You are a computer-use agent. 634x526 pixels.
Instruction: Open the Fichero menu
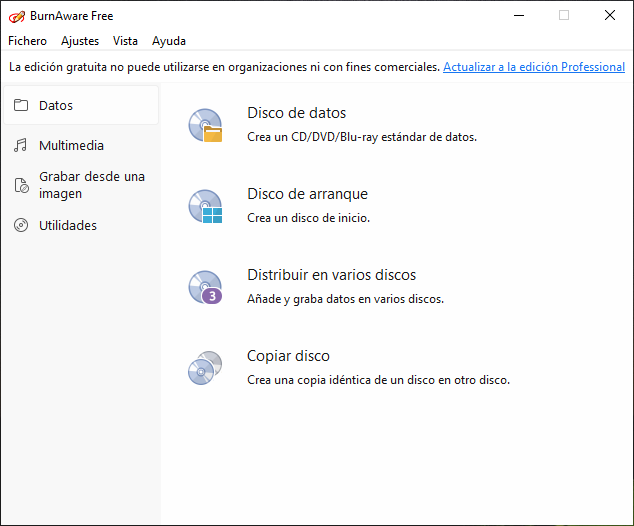[x=27, y=41]
